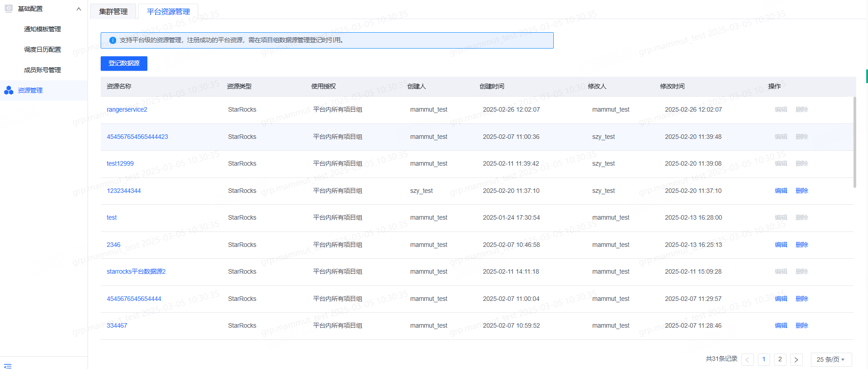868x369 pixels.
Task: Click modifier szy_test in test12999 row
Action: tap(604, 163)
